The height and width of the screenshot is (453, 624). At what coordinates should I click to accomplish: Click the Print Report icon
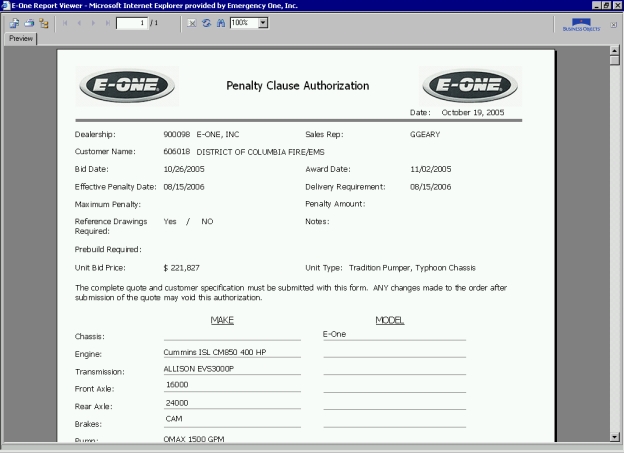29,23
